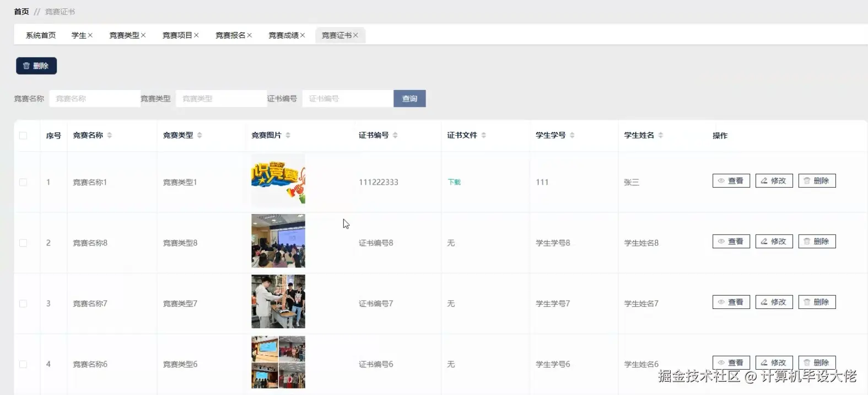Sort by 竞赛类型 column arrows
This screenshot has width=868, height=395.
click(x=200, y=135)
